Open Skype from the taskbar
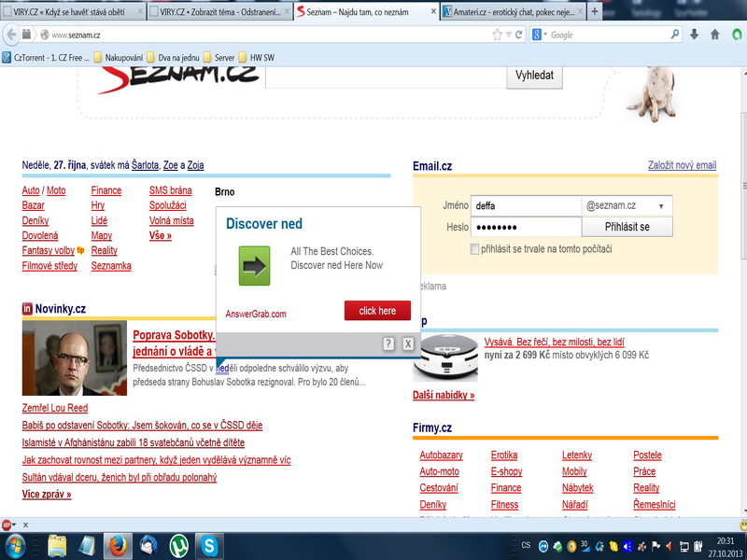Screen dimensions: 747x560 click(211, 545)
